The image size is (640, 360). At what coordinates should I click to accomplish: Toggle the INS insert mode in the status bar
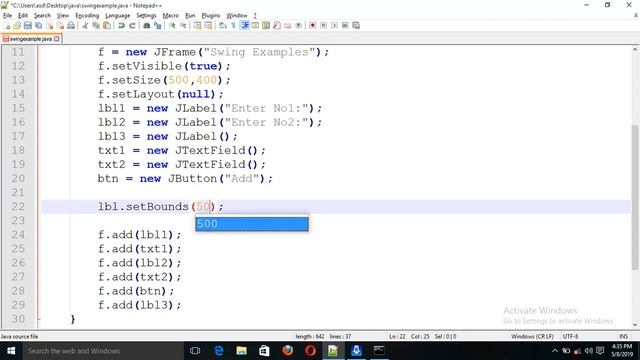pyautogui.click(x=623, y=336)
